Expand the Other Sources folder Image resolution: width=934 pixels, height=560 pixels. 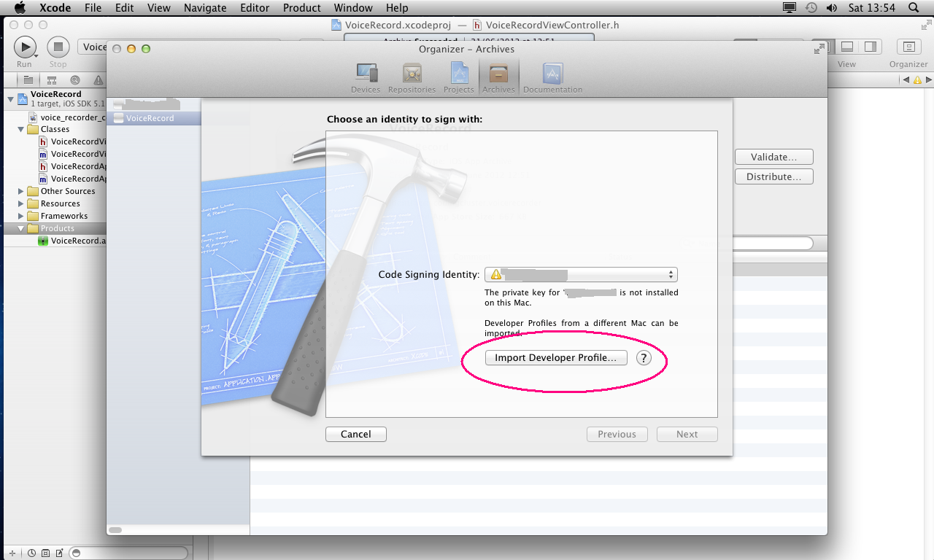tap(20, 191)
